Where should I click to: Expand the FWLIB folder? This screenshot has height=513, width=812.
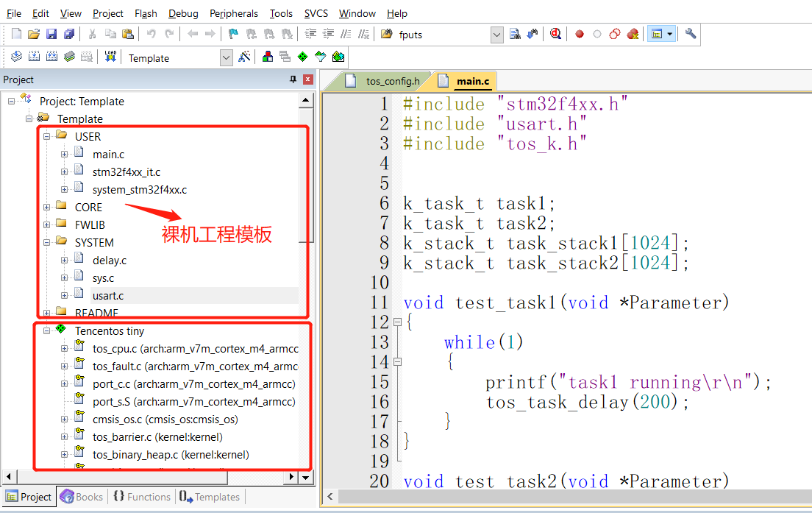click(x=46, y=225)
